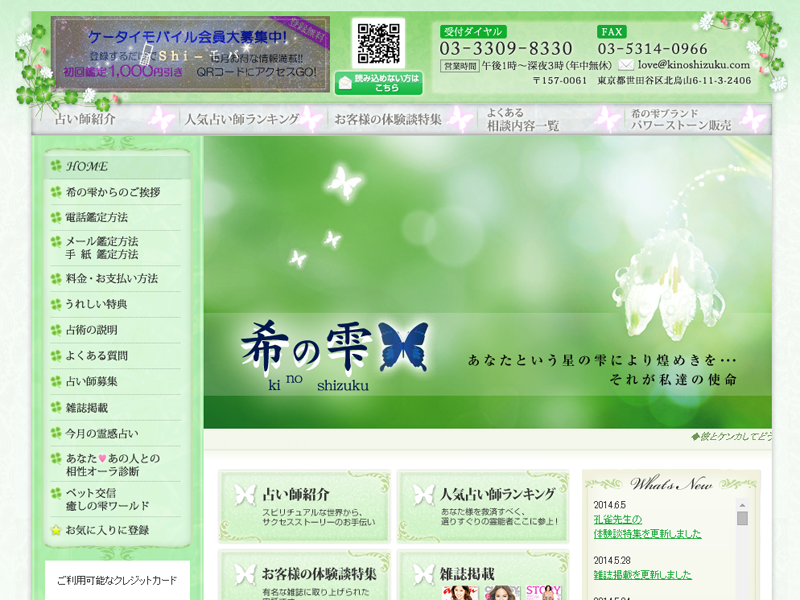Viewport: 800px width, 600px height.
Task: Click the ケータイモバイル会員大募集中 banner
Action: (x=190, y=54)
